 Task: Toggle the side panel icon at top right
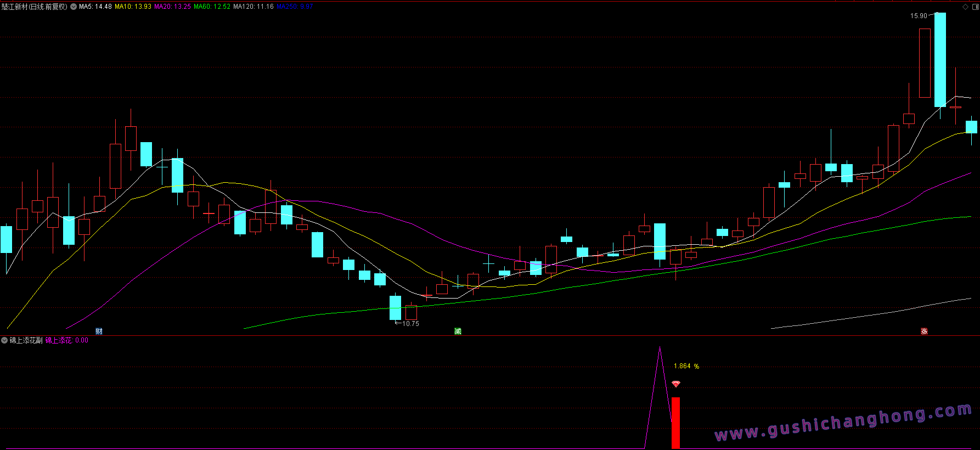tap(975, 7)
